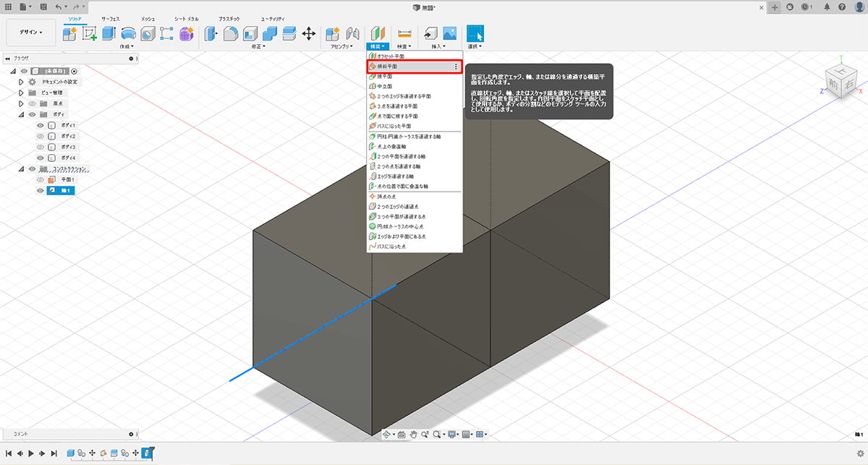The height and width of the screenshot is (465, 868).
Task: Expand the ドキュメントの設定 tree node
Action: click(21, 82)
